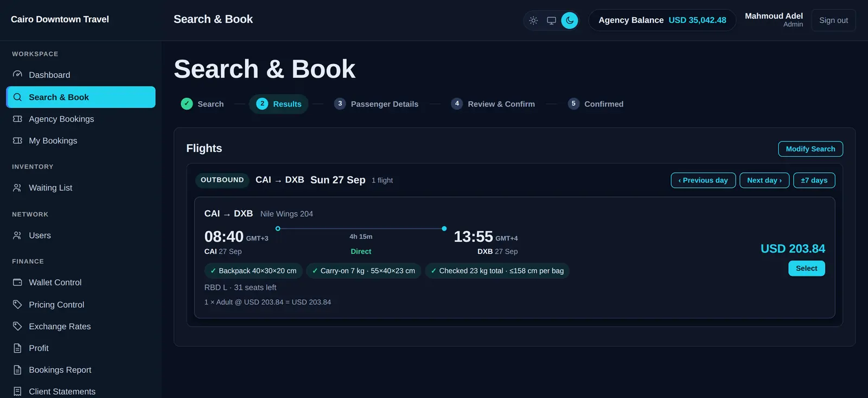This screenshot has height=398, width=868.
Task: Click the OUTBOUND badge
Action: pos(222,180)
